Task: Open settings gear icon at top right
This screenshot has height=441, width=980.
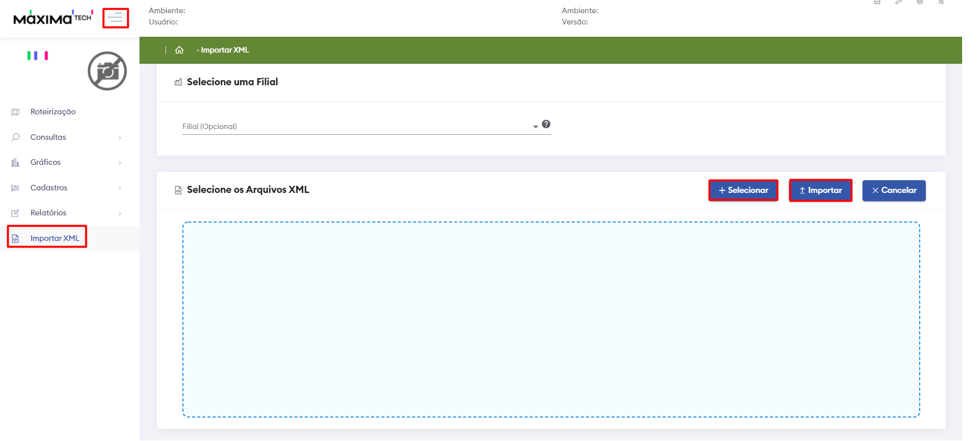Action: coord(920,2)
